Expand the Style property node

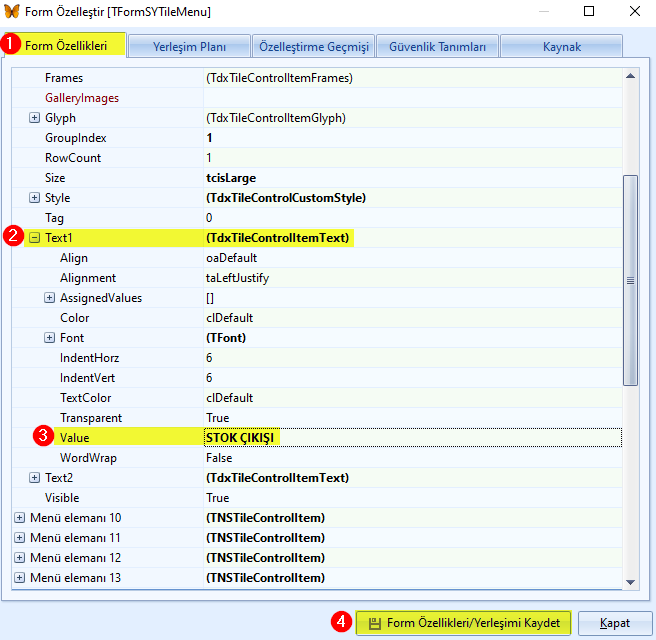click(35, 198)
